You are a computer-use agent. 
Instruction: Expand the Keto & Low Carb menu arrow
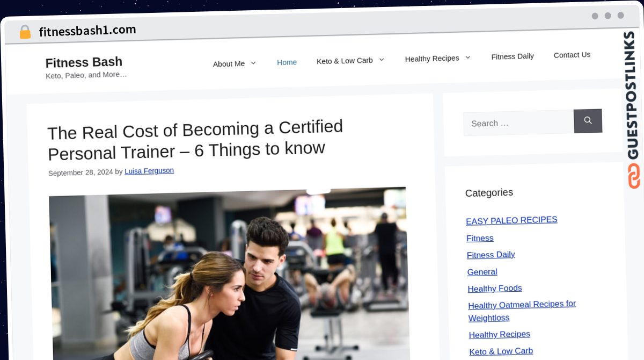[382, 60]
